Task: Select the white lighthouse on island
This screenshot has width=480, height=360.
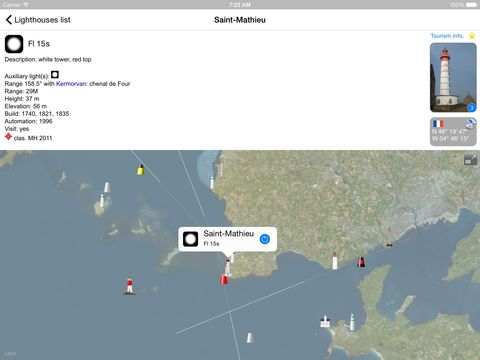Action: (x=102, y=201)
